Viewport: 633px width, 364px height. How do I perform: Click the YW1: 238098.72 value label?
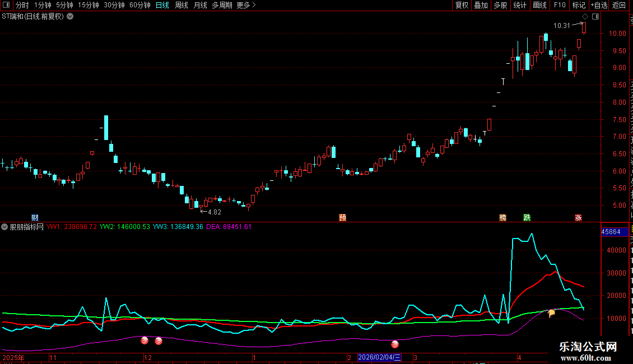(x=72, y=227)
